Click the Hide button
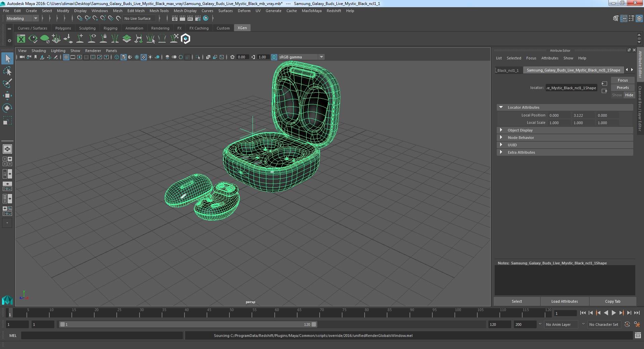The width and height of the screenshot is (644, 349). click(629, 95)
